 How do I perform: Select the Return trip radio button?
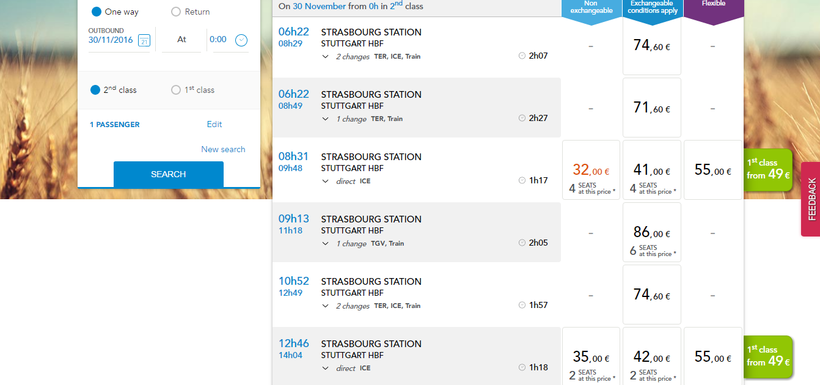[176, 12]
